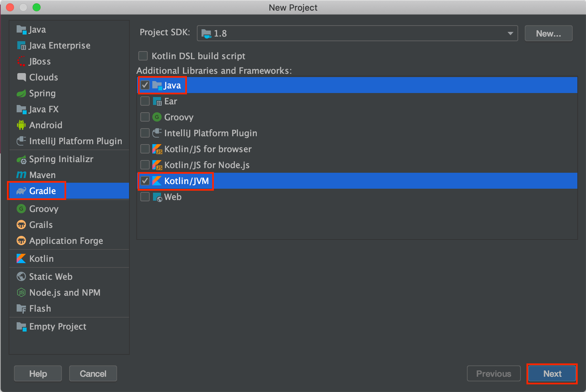Viewport: 586px width, 392px height.
Task: Select Spring Initializr in the sidebar
Action: pos(61,159)
